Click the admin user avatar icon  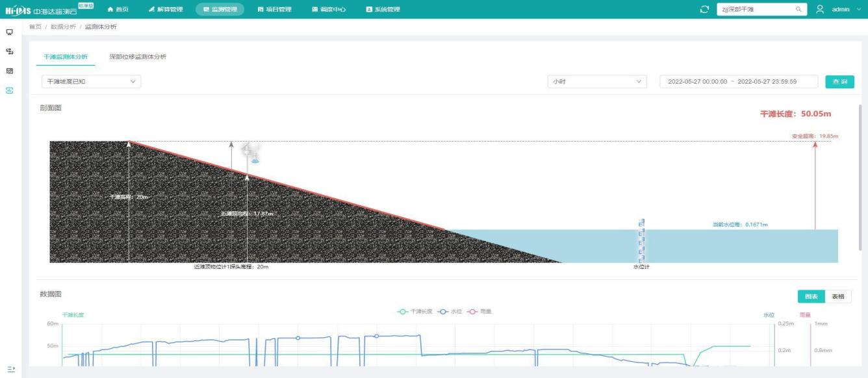click(x=820, y=9)
